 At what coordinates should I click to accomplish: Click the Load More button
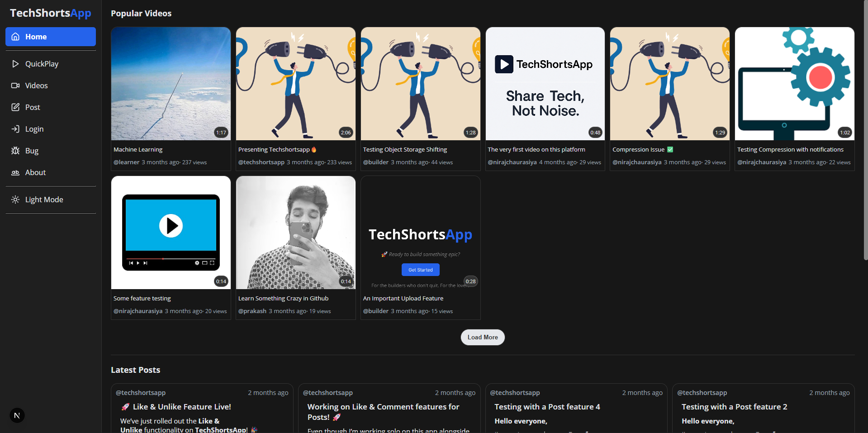coord(482,337)
